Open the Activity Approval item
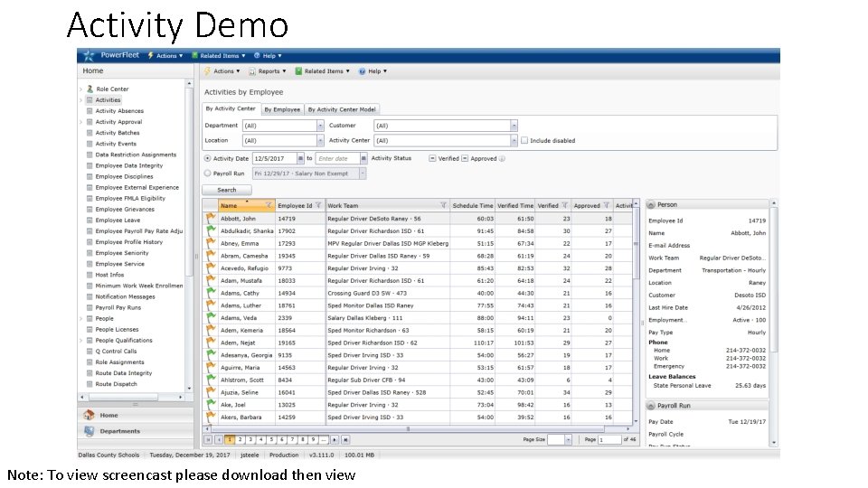This screenshot has height=488, width=868. [118, 122]
